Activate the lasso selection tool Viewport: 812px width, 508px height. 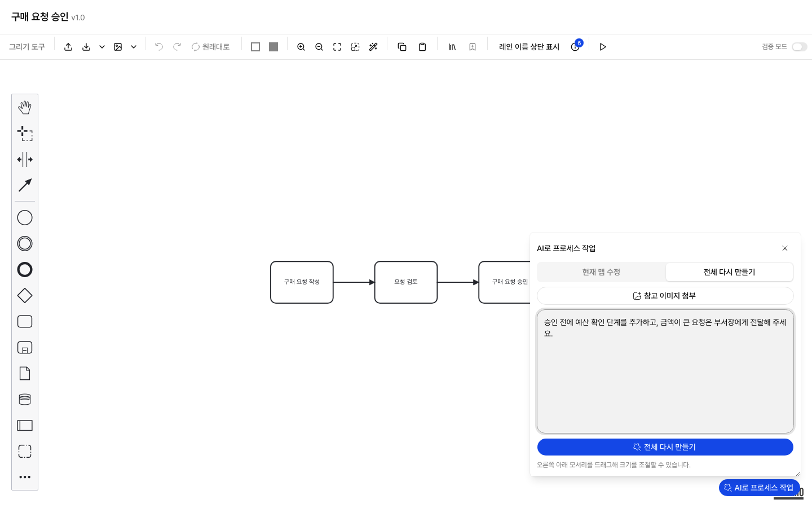click(x=25, y=133)
